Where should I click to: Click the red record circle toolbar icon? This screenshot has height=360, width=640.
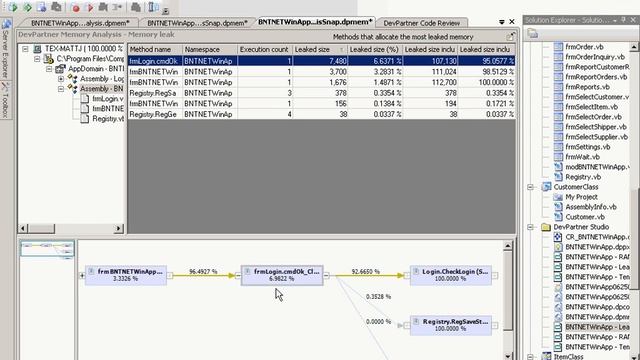76,7
